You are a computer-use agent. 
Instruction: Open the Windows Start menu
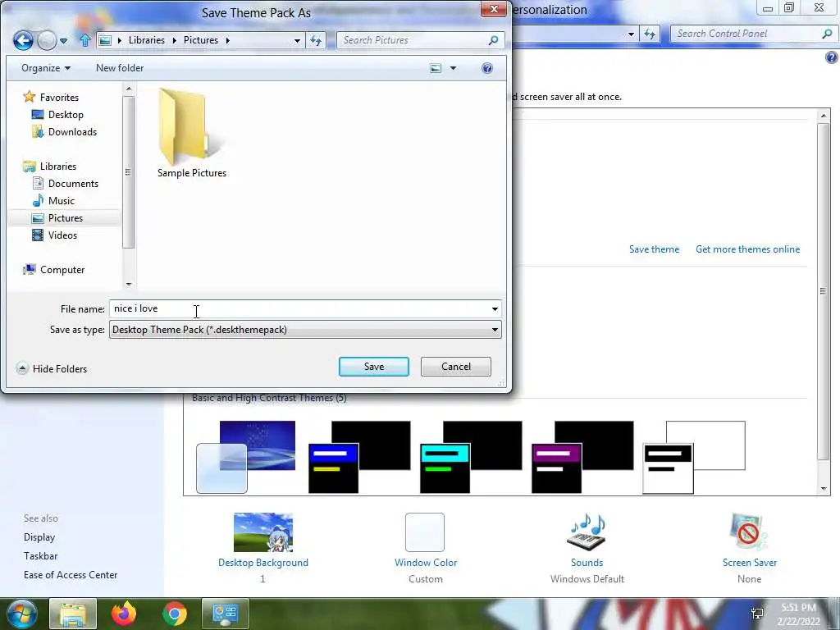tap(21, 614)
